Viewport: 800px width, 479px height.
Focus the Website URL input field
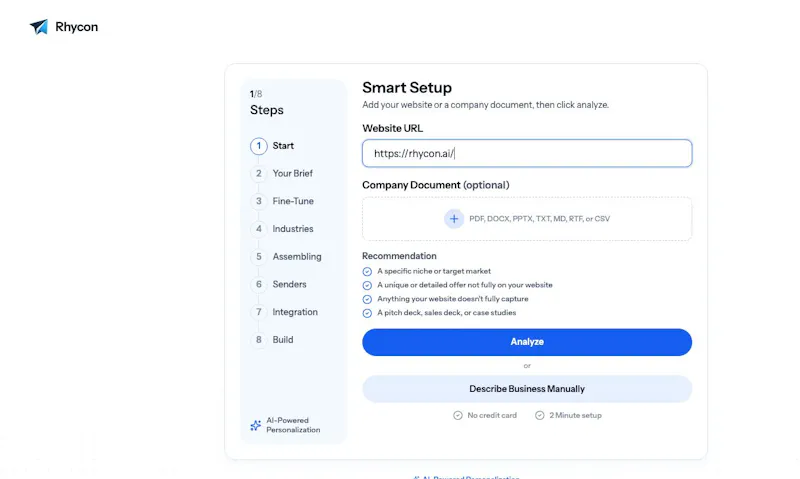pos(527,153)
